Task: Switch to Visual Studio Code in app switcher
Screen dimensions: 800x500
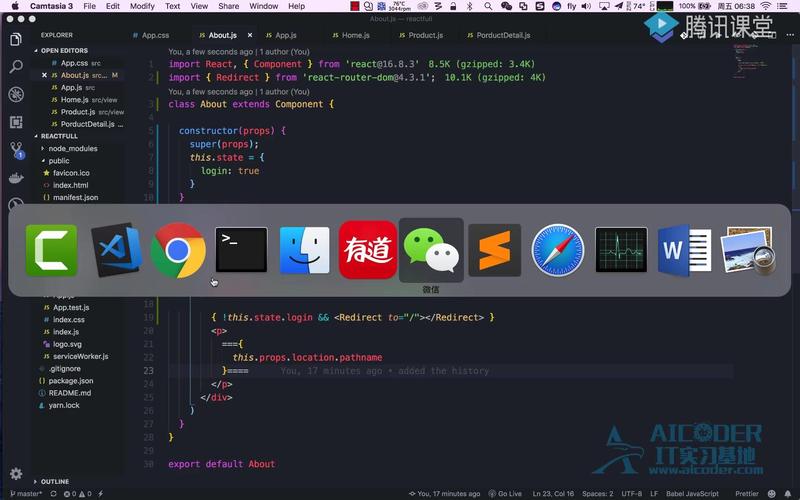Action: pos(116,250)
